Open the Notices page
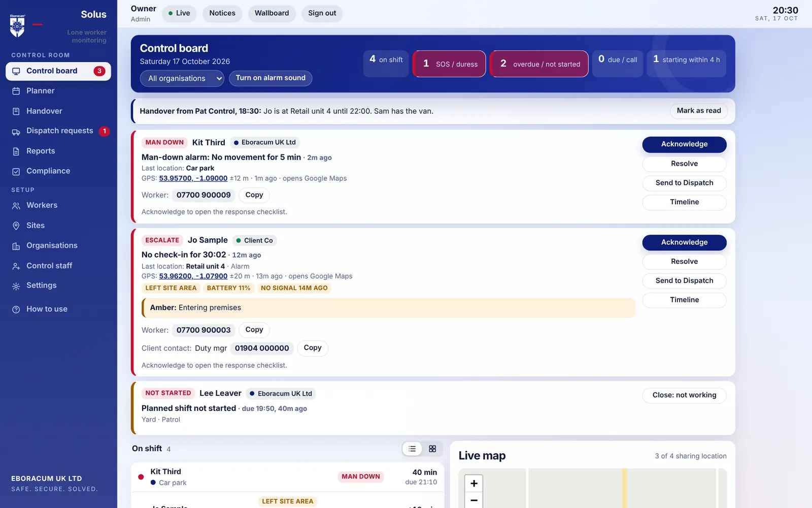 (x=222, y=13)
